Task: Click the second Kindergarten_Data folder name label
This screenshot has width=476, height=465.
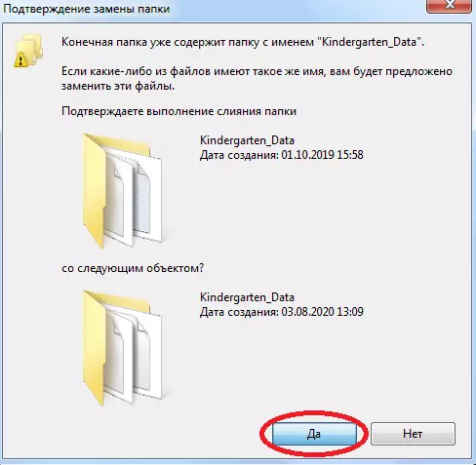Action: pos(247,297)
